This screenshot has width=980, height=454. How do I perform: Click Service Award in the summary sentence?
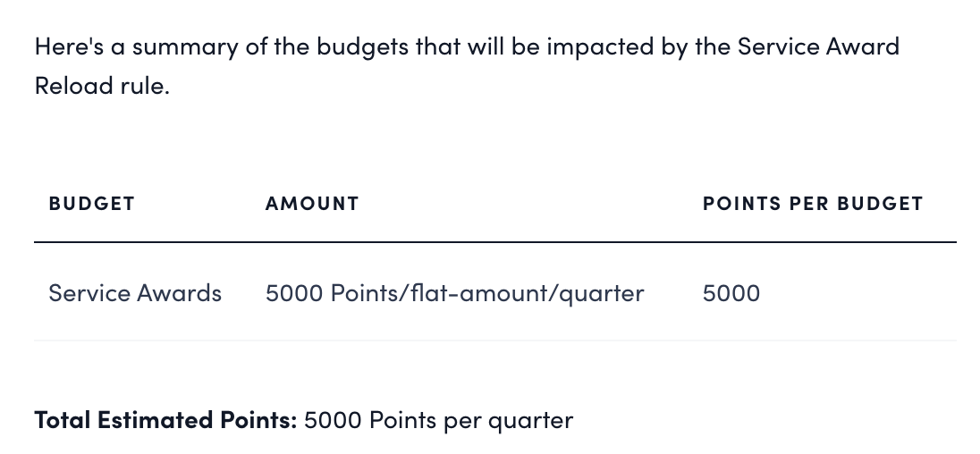tap(818, 46)
